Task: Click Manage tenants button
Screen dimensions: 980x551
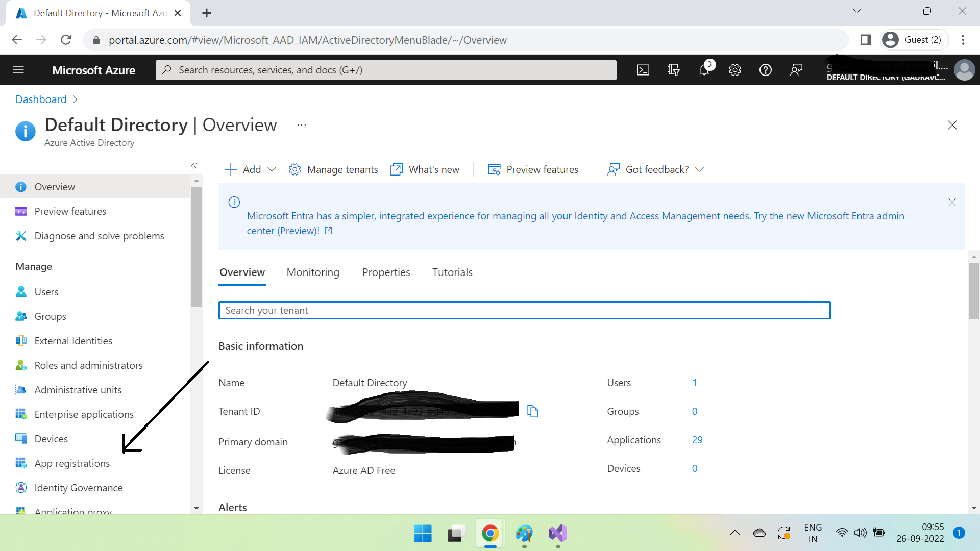Action: 332,169
